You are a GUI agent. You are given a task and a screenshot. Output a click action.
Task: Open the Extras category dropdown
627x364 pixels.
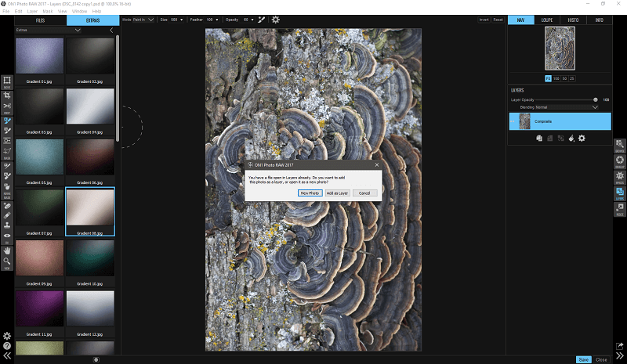pyautogui.click(x=48, y=30)
